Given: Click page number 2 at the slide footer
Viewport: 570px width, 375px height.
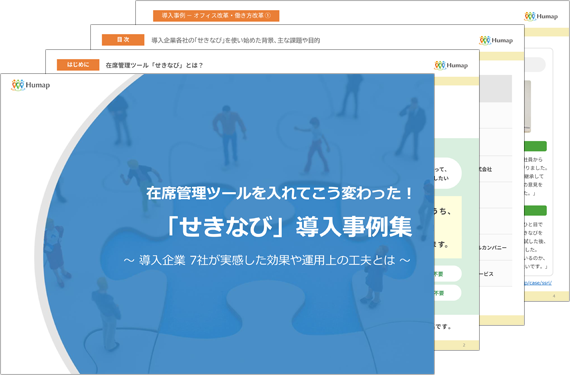Looking at the screenshot, I should click(464, 345).
